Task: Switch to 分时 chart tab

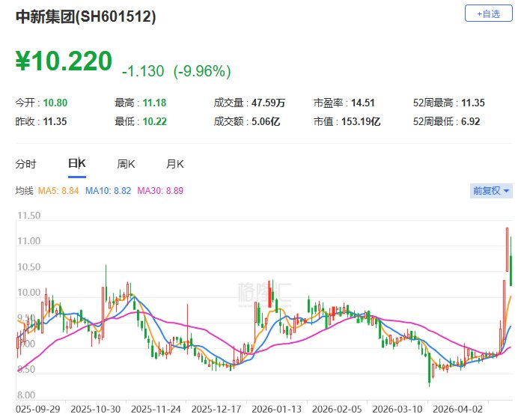Action: [x=25, y=164]
